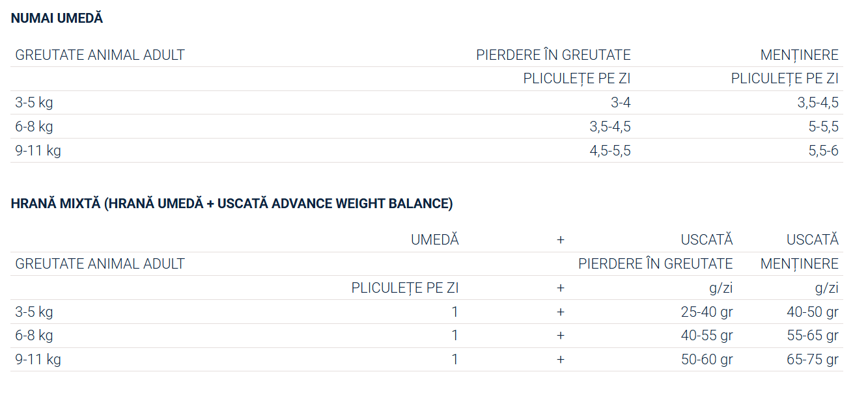Click the "UMEDĂ" column header

coord(434,240)
